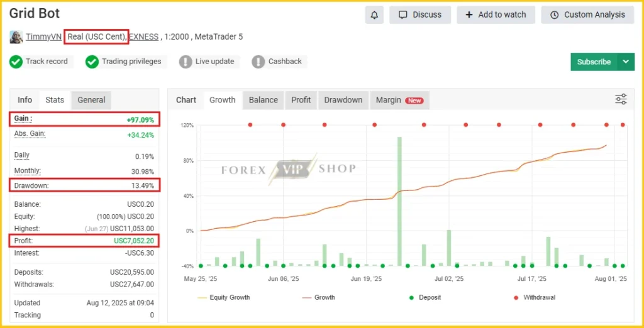The image size is (644, 328).
Task: Click the Trading privileges check icon
Action: [92, 62]
